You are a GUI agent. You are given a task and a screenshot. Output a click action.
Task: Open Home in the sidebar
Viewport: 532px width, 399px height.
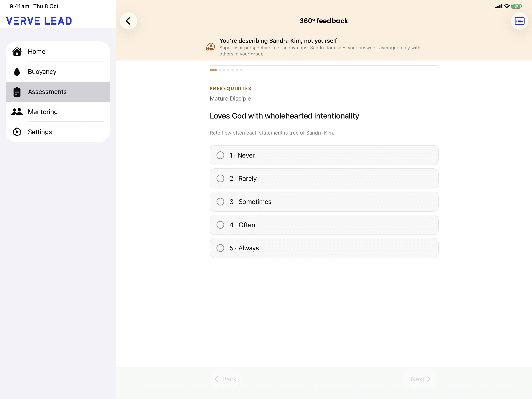pos(58,51)
